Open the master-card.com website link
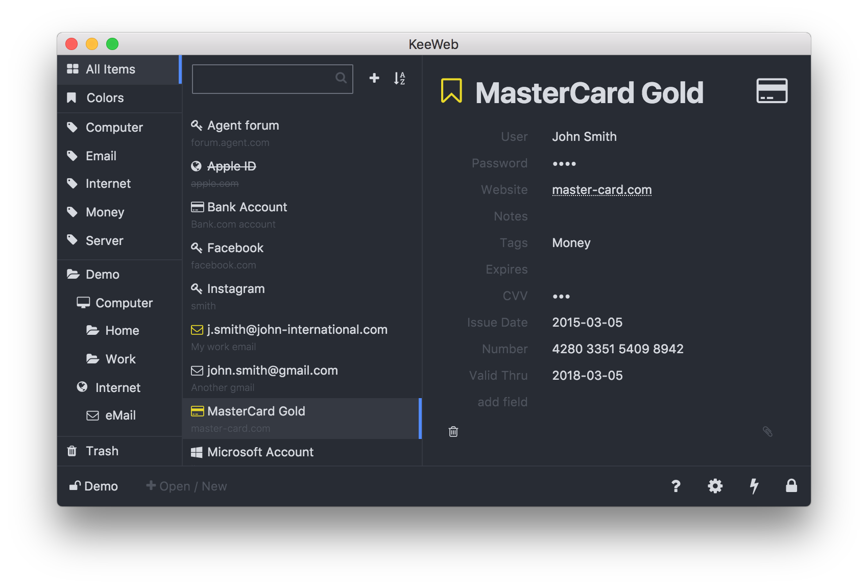868x588 pixels. click(x=602, y=190)
